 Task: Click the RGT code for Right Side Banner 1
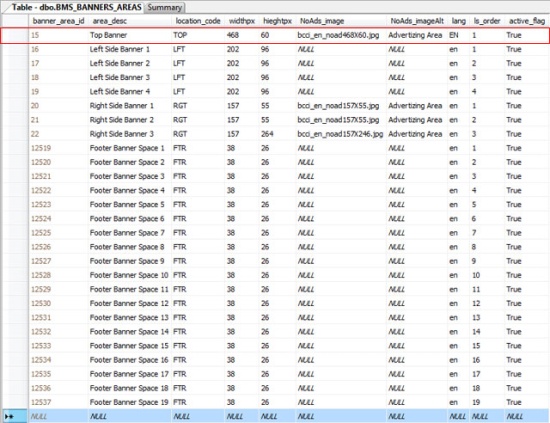(x=198, y=106)
